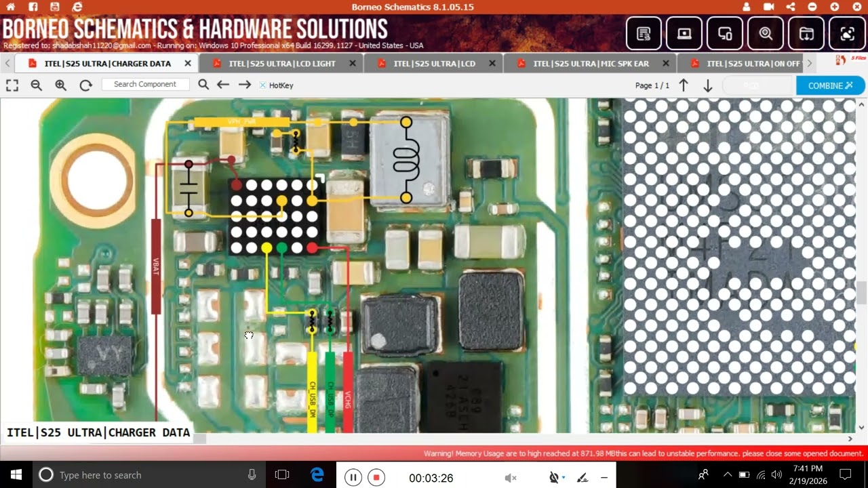
Task: Open the recorder drawing pen tool
Action: click(x=581, y=477)
